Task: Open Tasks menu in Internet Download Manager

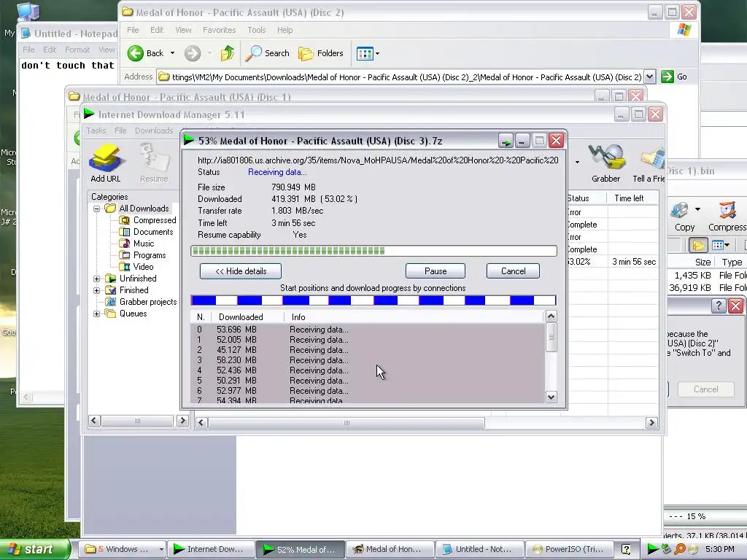Action: coord(96,131)
